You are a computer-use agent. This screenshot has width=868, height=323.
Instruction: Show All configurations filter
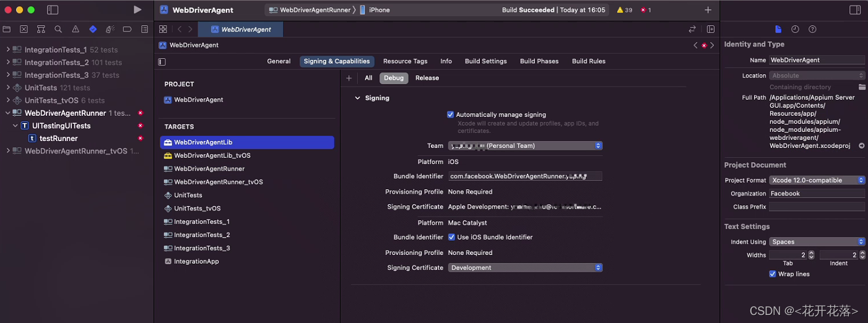point(368,78)
